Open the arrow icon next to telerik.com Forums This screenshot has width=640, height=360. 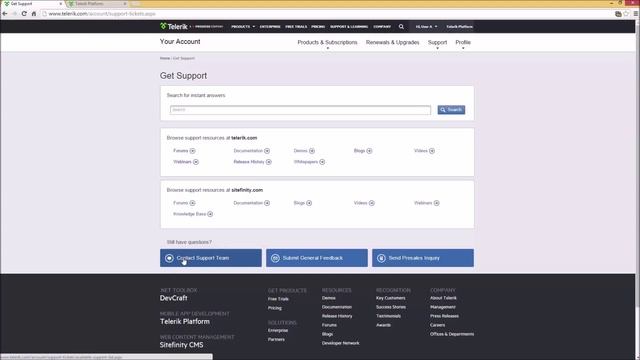(192, 151)
